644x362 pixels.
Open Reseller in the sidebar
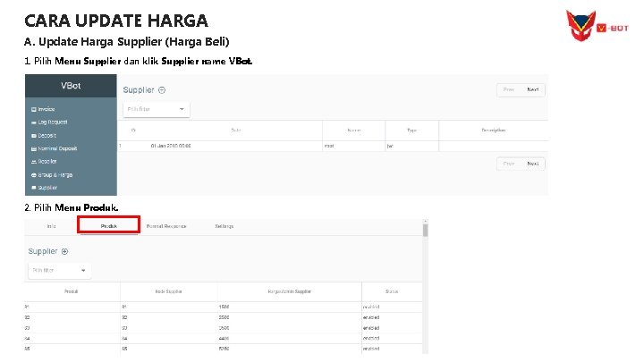point(44,162)
